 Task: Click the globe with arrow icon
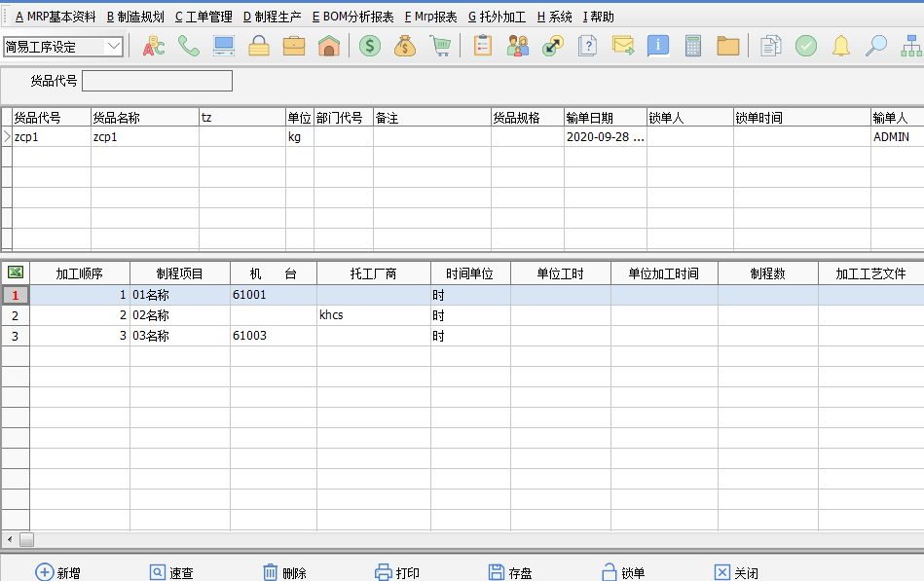click(553, 46)
